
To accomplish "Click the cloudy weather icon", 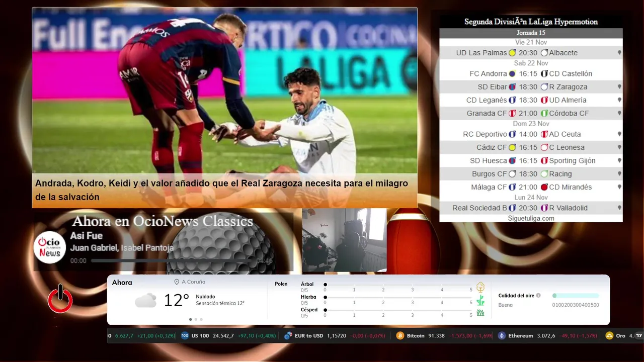I will click(x=145, y=300).
